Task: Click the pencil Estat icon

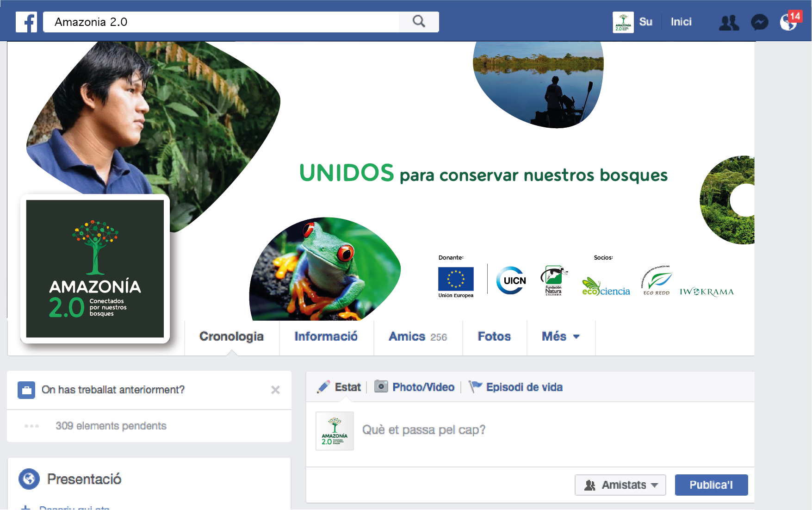Action: (x=323, y=387)
